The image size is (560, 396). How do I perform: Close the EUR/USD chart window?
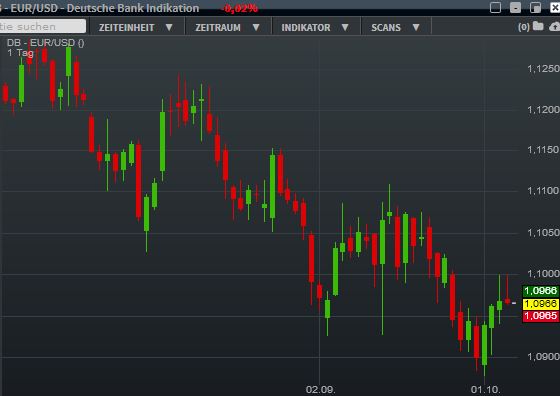[555, 7]
